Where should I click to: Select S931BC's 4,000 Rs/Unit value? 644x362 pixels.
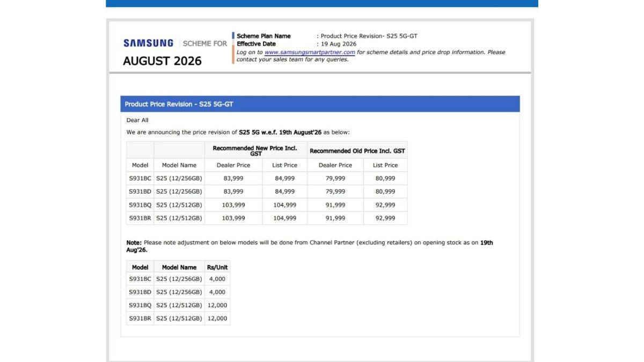217,279
